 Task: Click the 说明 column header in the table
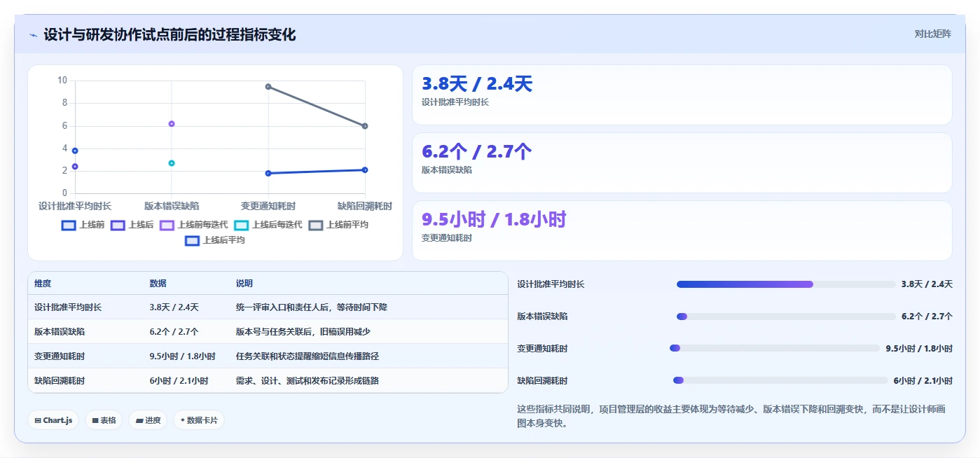[244, 284]
